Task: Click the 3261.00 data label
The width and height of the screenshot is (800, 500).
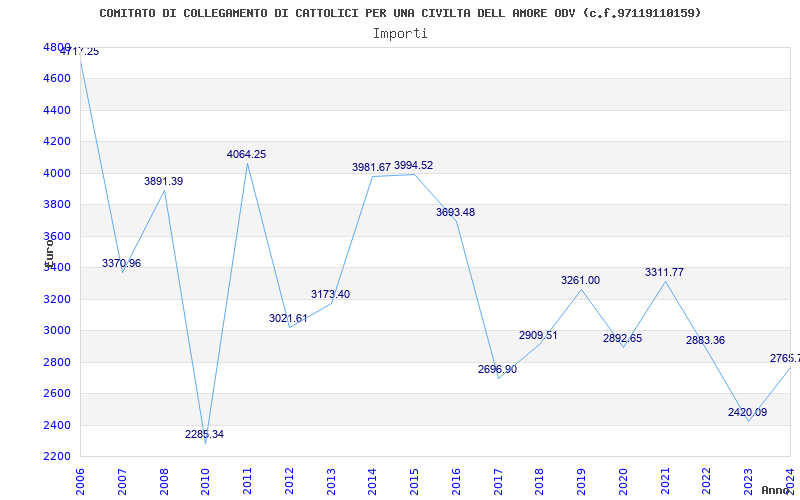Action: click(x=581, y=280)
